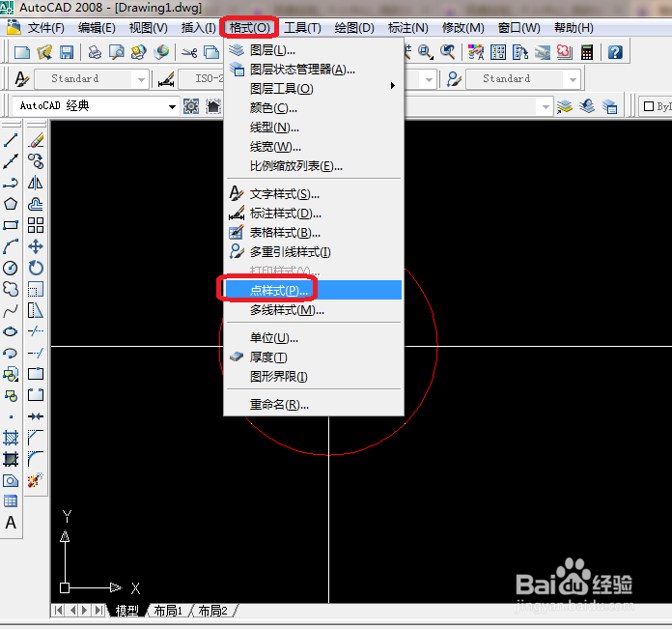Viewport: 672px width, 629px height.
Task: Select the Explode tool
Action: tap(36, 480)
